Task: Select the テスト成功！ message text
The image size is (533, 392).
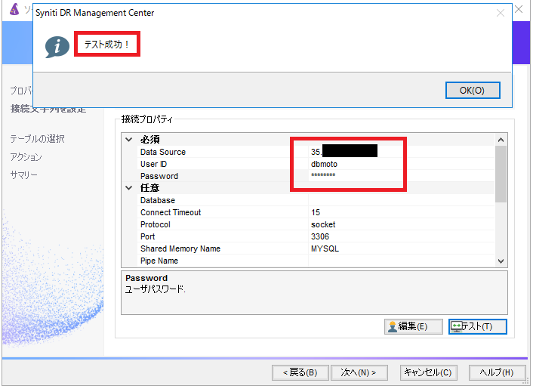Action: point(106,45)
